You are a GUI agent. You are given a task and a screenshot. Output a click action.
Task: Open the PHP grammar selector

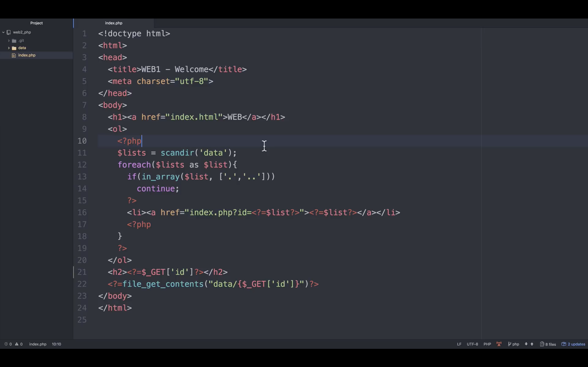[x=487, y=344]
